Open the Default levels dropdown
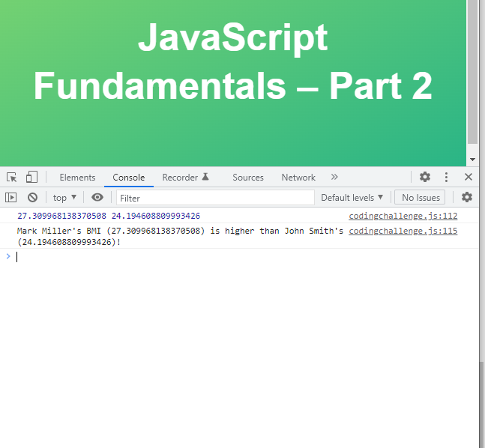Viewport: 485px width, 448px height. tap(352, 198)
